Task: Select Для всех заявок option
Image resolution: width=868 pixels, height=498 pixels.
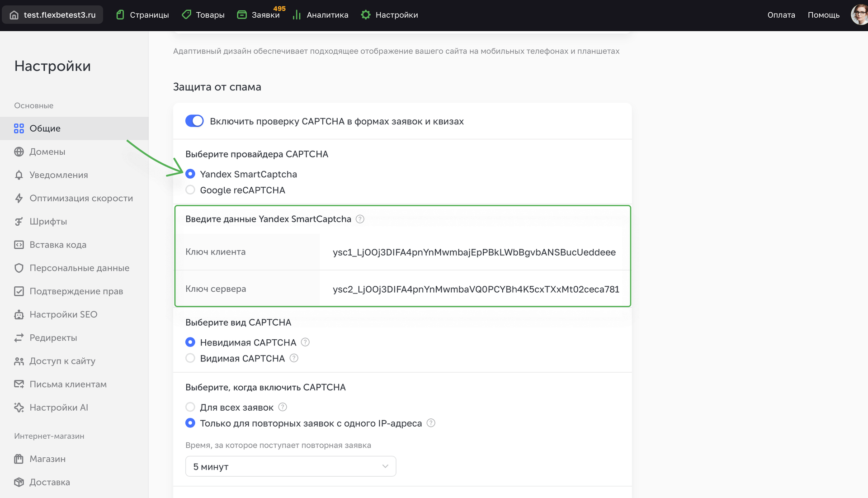Action: pyautogui.click(x=190, y=407)
